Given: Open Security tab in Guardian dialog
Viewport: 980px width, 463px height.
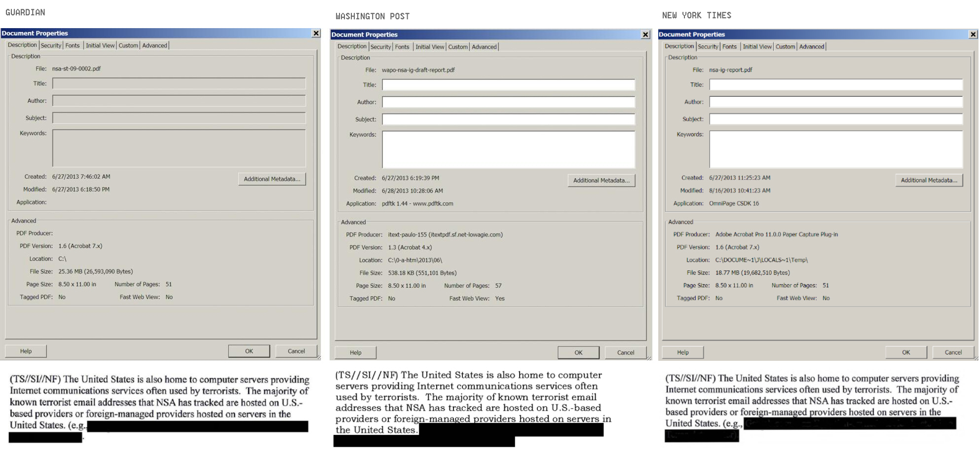Looking at the screenshot, I should (51, 45).
